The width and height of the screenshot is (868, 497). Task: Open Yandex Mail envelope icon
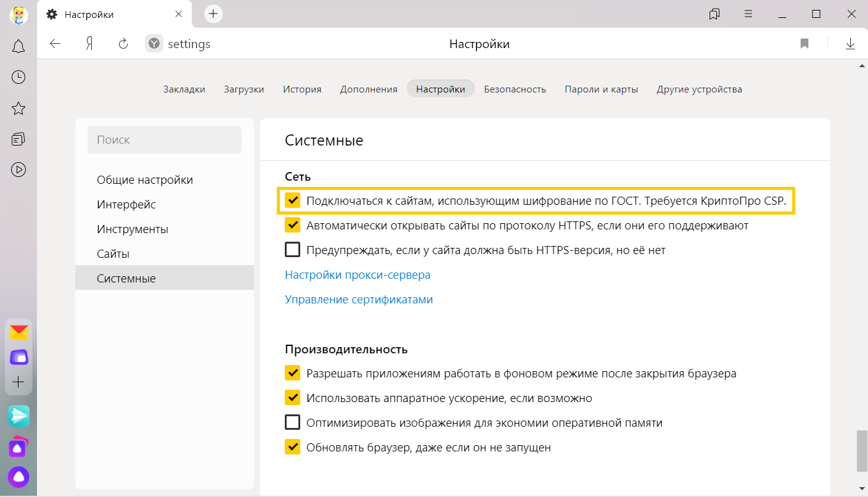tap(18, 332)
